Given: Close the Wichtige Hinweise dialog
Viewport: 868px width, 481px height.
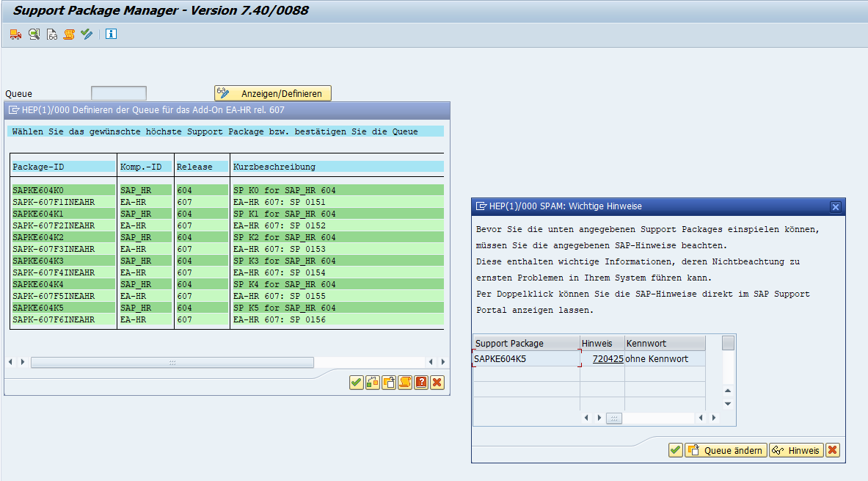Looking at the screenshot, I should 835,206.
